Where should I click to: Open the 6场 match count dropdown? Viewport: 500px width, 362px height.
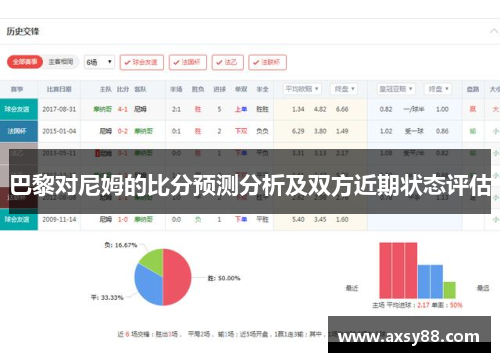(99, 62)
